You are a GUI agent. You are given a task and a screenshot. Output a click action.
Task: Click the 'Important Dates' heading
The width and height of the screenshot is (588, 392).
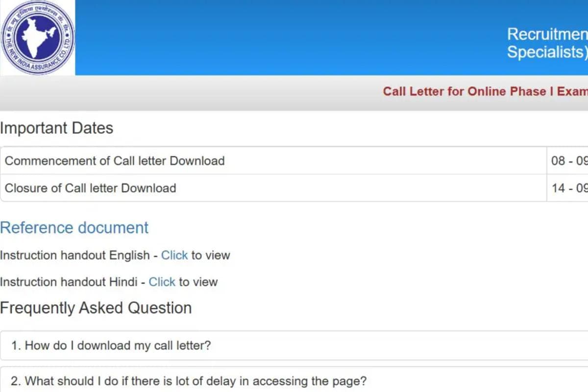56,128
